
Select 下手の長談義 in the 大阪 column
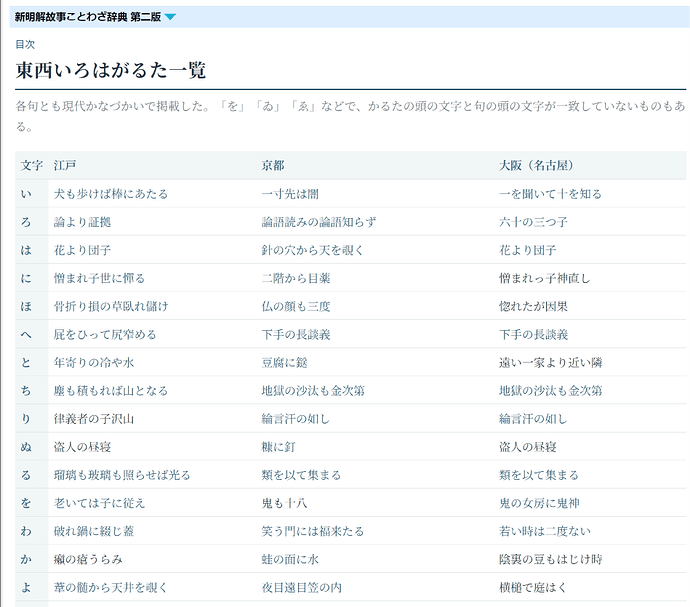point(533,335)
